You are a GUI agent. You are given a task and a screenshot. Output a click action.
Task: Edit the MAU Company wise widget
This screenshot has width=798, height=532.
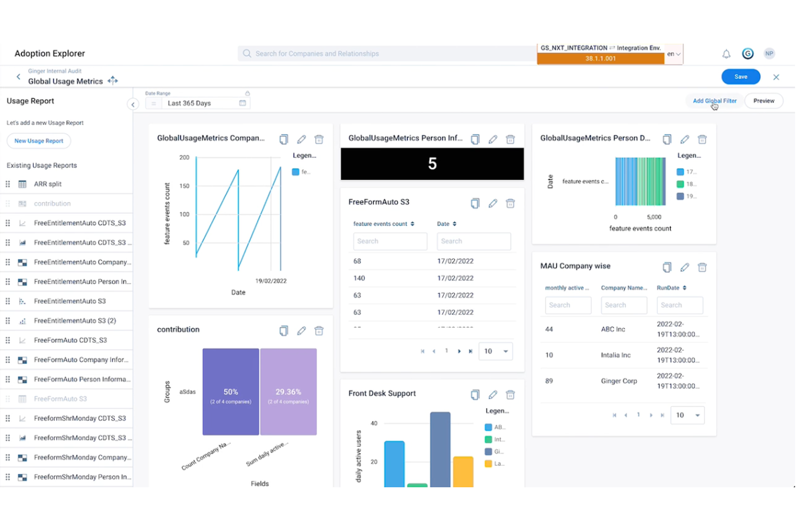[x=685, y=267]
